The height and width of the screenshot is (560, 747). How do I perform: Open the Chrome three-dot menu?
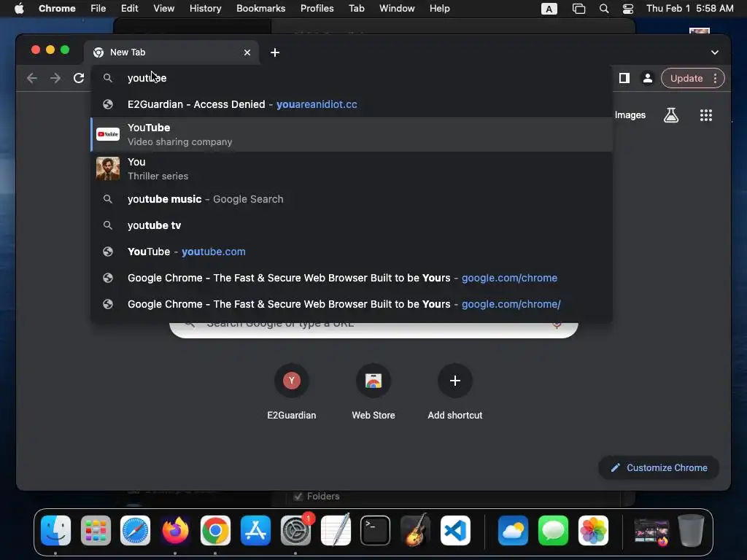coord(715,78)
